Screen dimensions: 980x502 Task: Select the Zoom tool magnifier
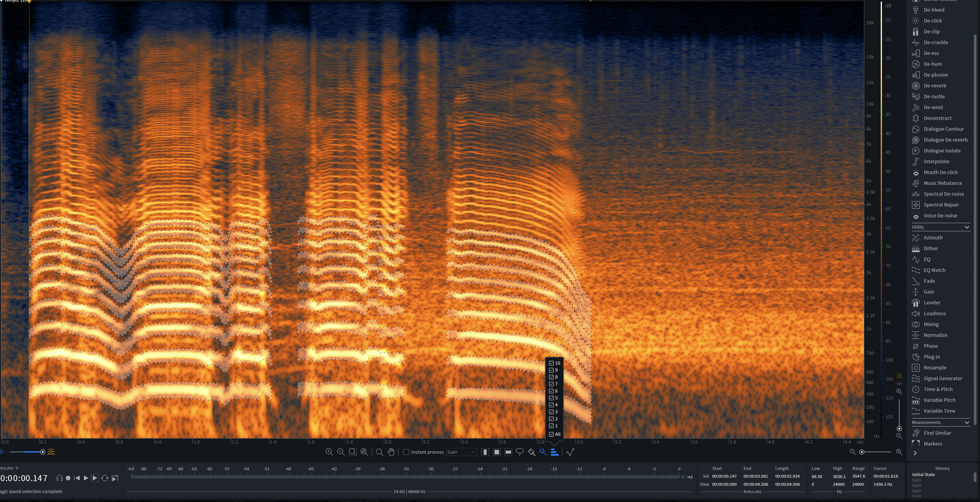[x=379, y=452]
